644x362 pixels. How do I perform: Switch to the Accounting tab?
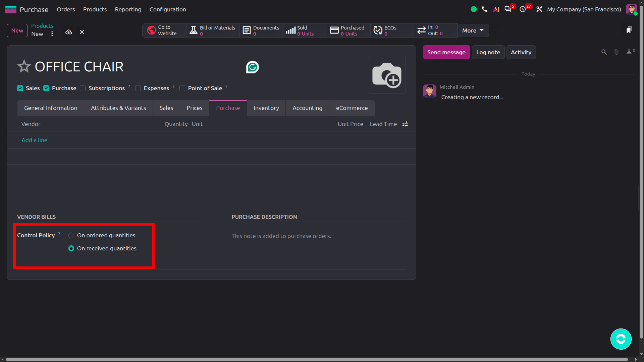click(307, 108)
